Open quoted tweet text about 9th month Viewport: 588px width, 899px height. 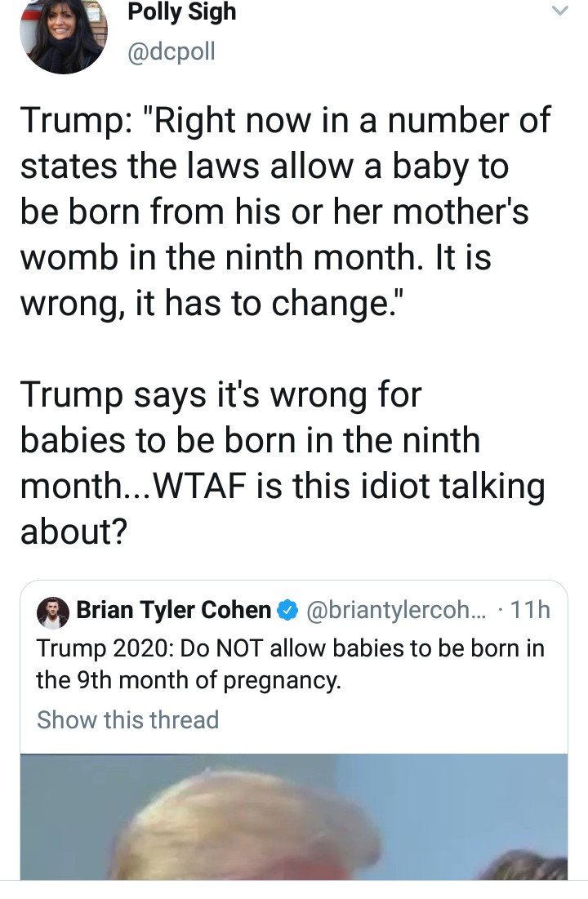[290, 664]
